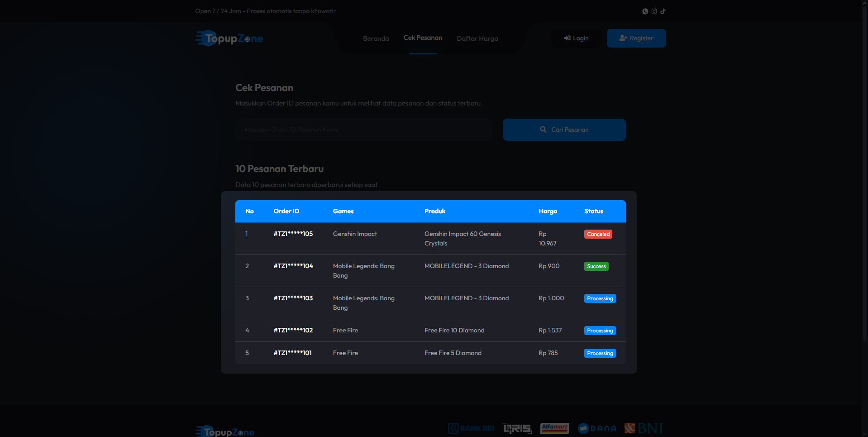The height and width of the screenshot is (437, 868).
Task: Click Mobile Legends game in order 104 row
Action: [364, 271]
